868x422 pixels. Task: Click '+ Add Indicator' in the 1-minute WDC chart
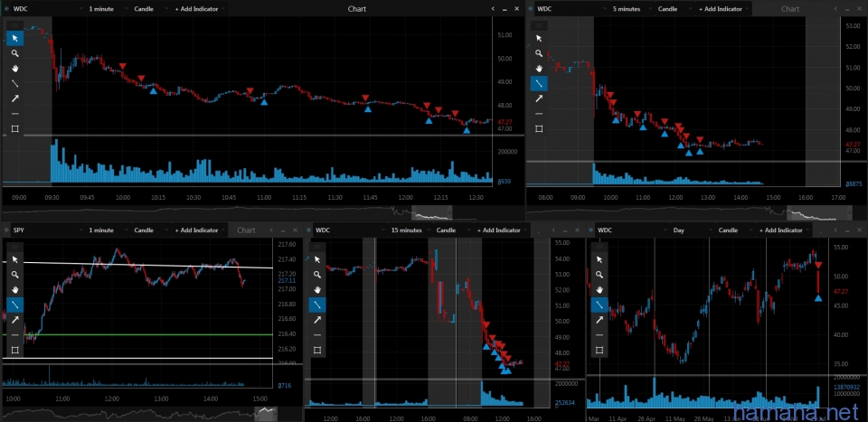(x=196, y=9)
